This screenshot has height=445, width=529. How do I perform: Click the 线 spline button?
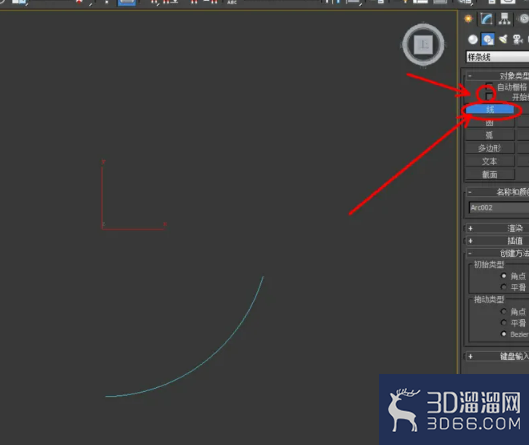(x=490, y=109)
